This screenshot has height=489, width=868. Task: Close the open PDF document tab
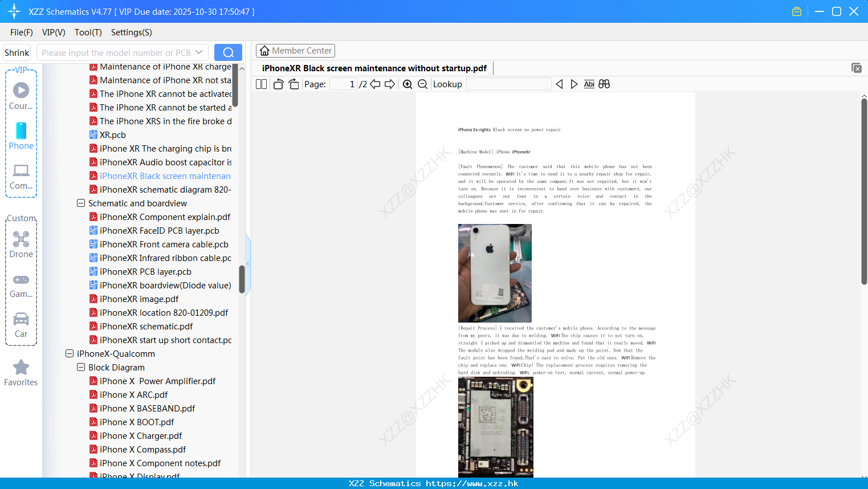coord(856,68)
